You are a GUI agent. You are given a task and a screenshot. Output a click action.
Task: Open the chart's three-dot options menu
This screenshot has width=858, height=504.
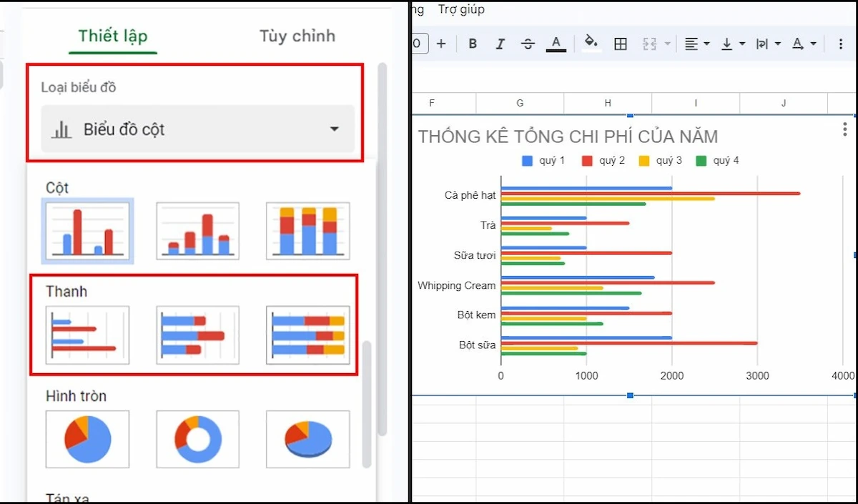(845, 129)
